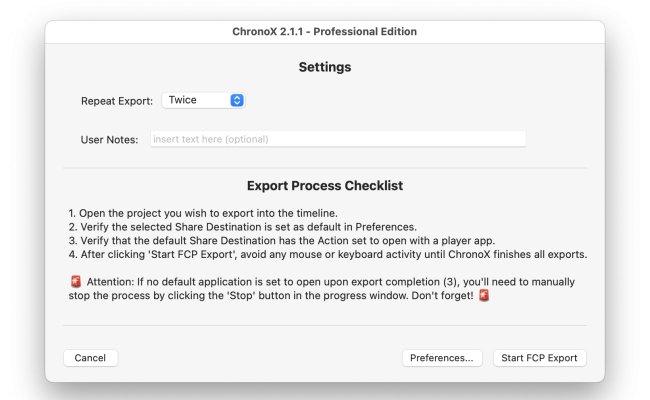Image resolution: width=650 pixels, height=400 pixels.
Task: Focus the User Notes text field
Action: click(x=338, y=139)
